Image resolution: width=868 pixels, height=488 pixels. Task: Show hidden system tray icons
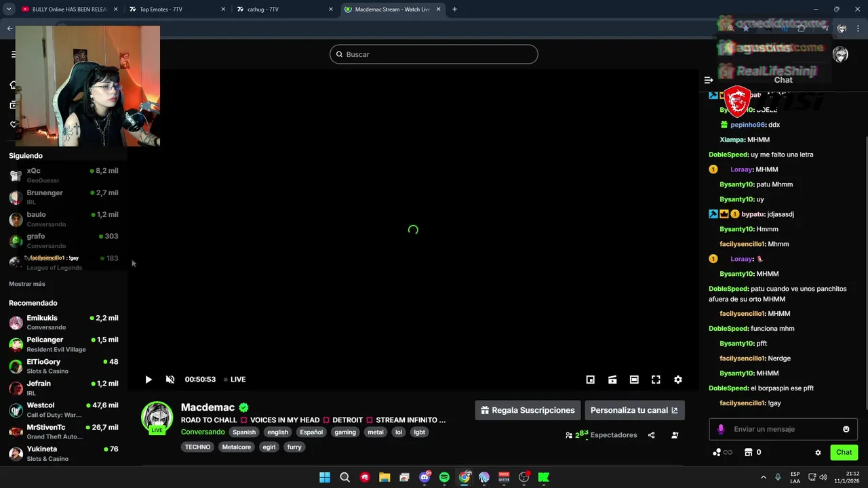(x=763, y=477)
